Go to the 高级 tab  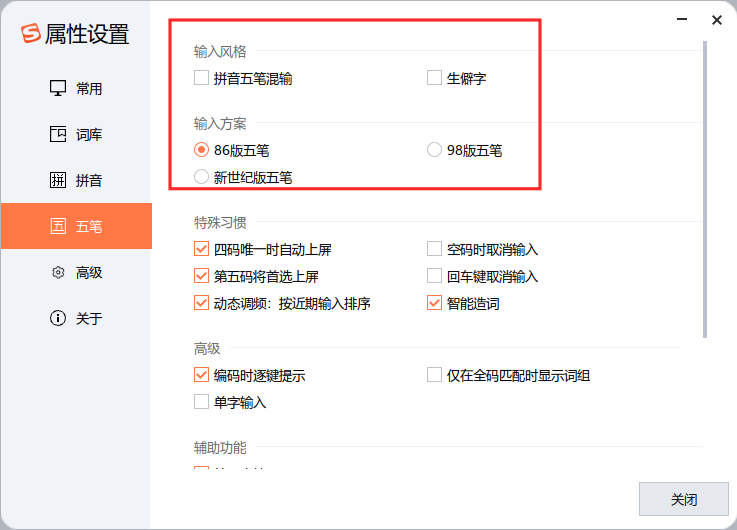(x=76, y=273)
